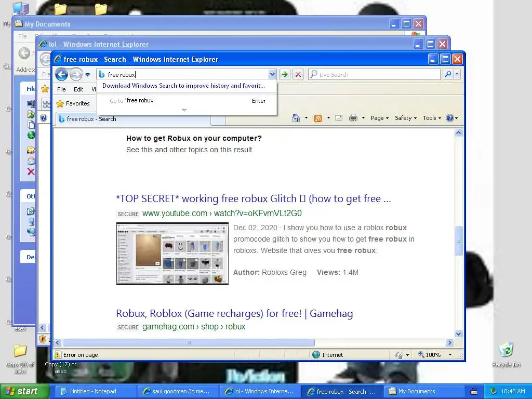Click the Internet zone globe icon
The width and height of the screenshot is (532, 399).
316,354
